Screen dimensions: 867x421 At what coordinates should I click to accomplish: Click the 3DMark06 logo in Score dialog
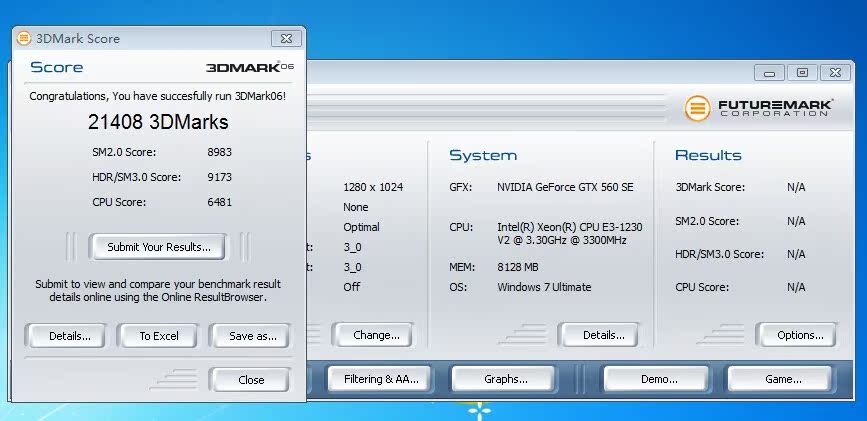(250, 68)
